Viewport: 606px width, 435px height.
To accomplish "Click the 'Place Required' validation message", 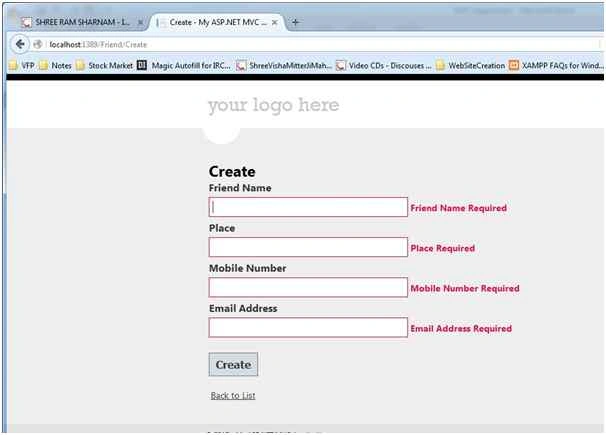I will 443,248.
